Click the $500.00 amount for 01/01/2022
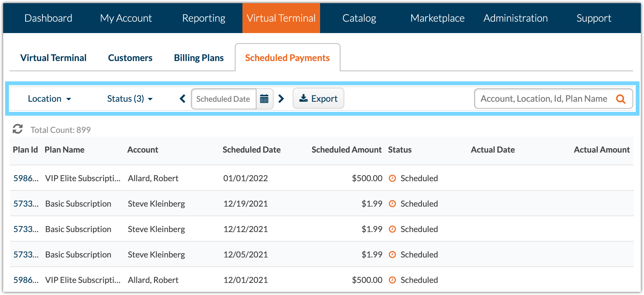The width and height of the screenshot is (644, 295). (367, 178)
